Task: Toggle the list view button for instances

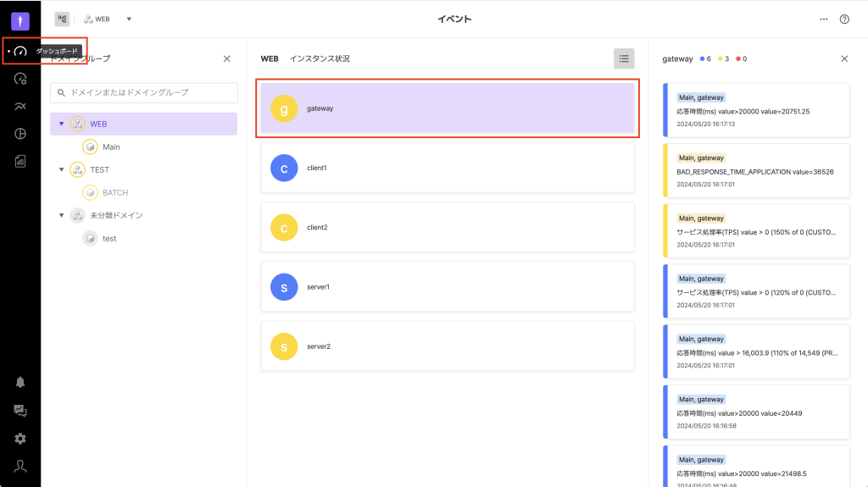Action: click(624, 58)
